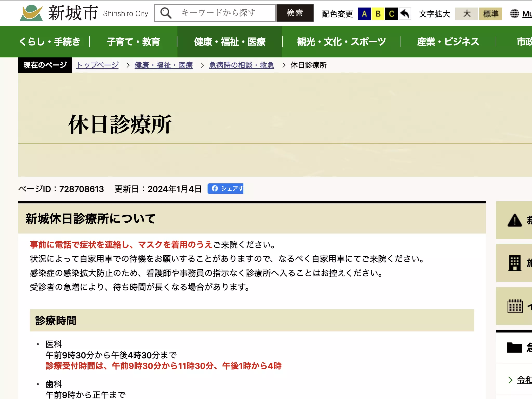Click the 検索 search button
532x399 pixels.
(x=295, y=13)
